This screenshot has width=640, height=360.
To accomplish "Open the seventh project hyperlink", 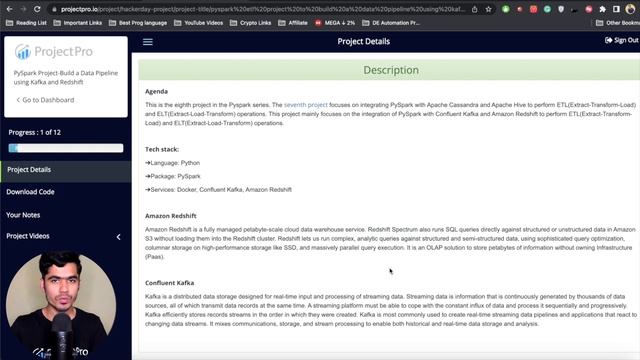I will [305, 105].
